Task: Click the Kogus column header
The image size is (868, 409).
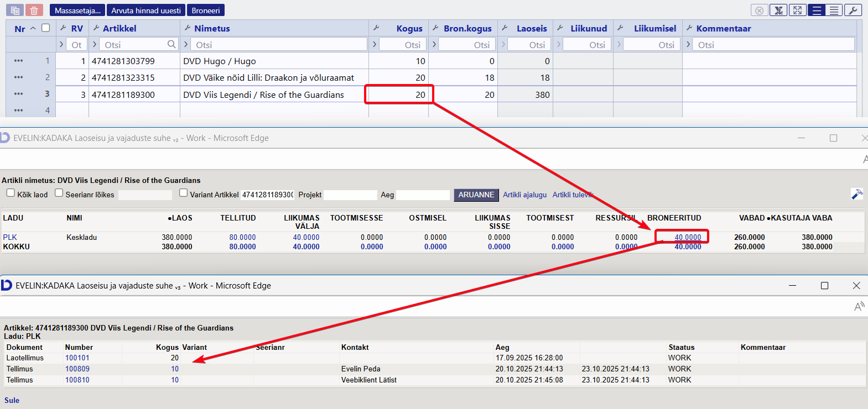Action: [409, 28]
